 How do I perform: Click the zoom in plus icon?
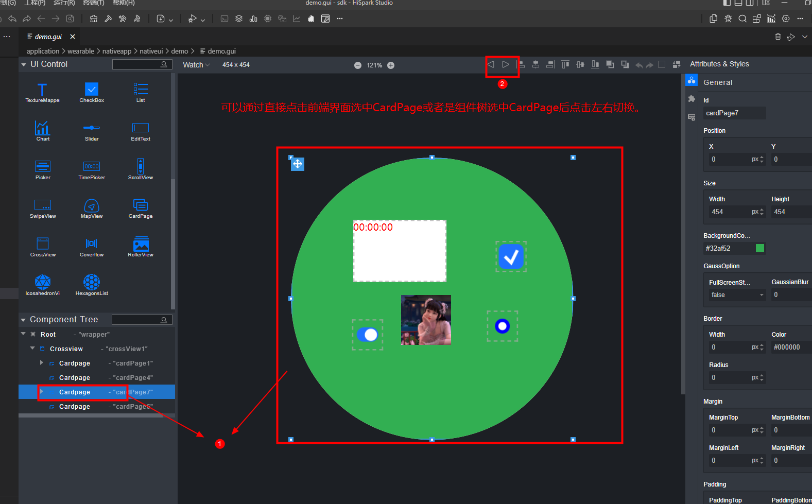[391, 65]
